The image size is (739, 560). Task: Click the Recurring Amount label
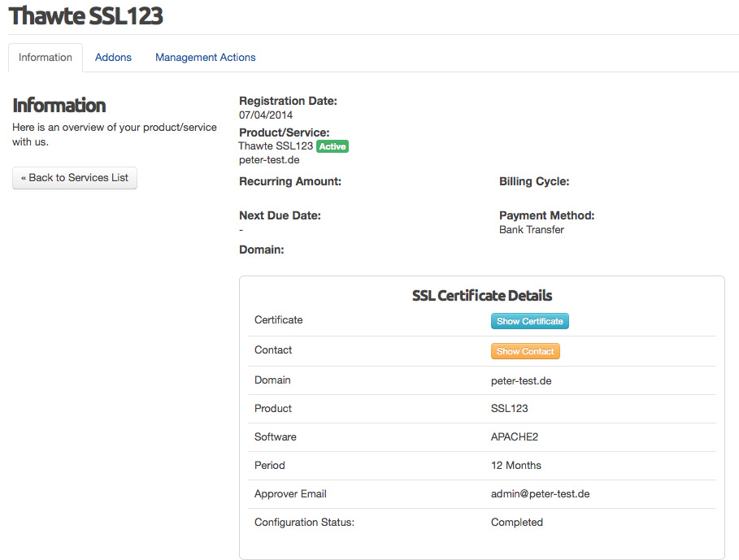point(290,182)
